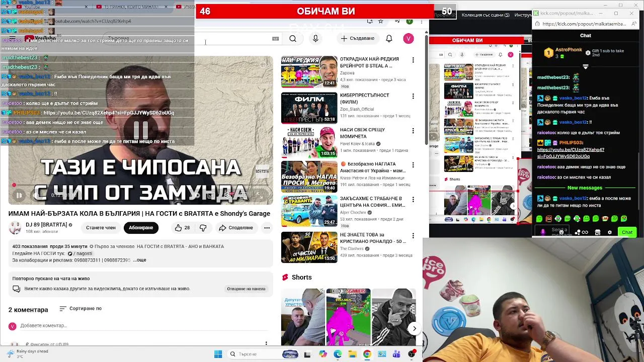
Task: Open Microsoft Edge from the taskbar
Action: (337, 354)
